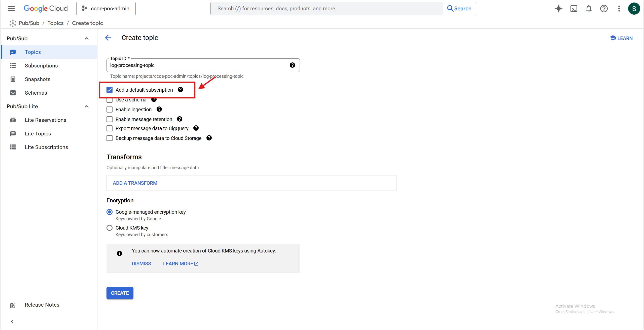The width and height of the screenshot is (644, 330).
Task: Click help icon next to Enable ingestion
Action: point(159,109)
